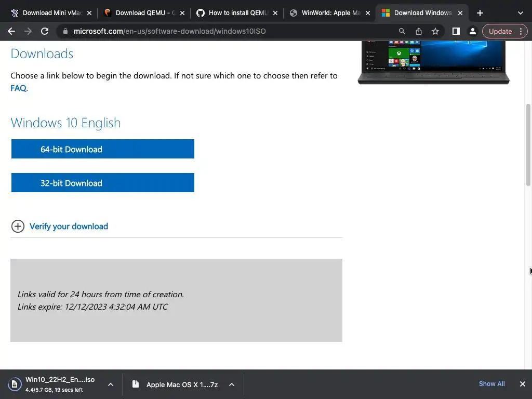Open the FAQ link
Image resolution: width=532 pixels, height=399 pixels.
pyautogui.click(x=18, y=88)
